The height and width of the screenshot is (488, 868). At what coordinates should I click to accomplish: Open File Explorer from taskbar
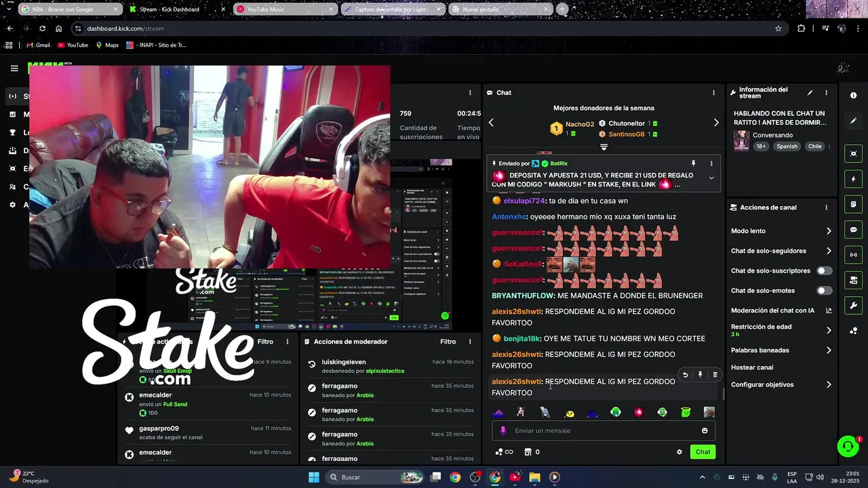pyautogui.click(x=534, y=477)
